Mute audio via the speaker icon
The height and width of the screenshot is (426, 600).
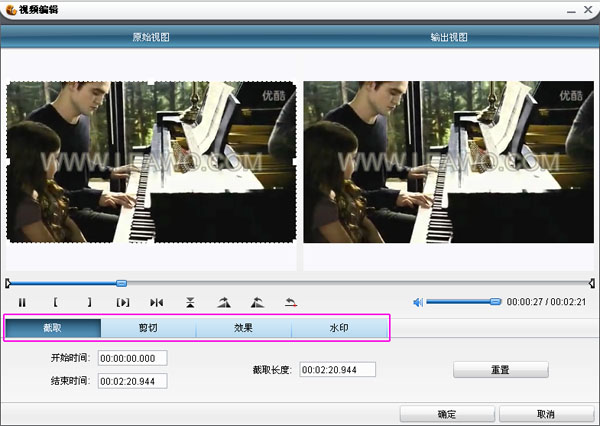(x=418, y=302)
